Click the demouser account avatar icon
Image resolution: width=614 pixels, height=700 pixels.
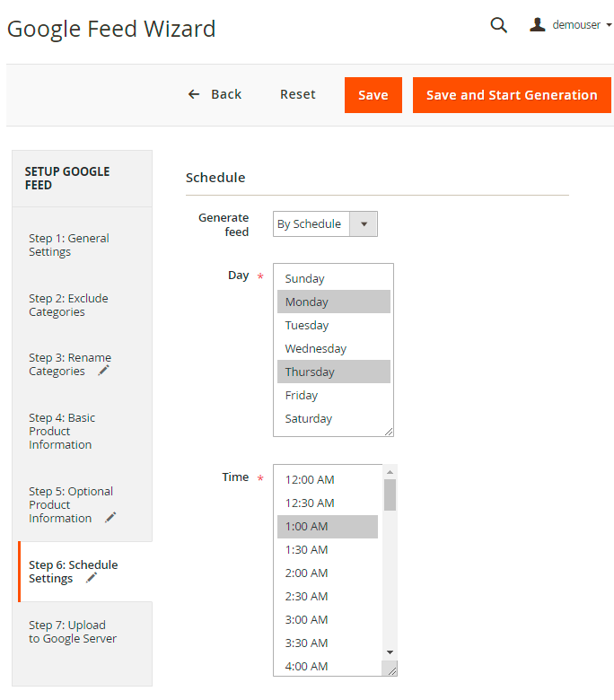pos(538,25)
